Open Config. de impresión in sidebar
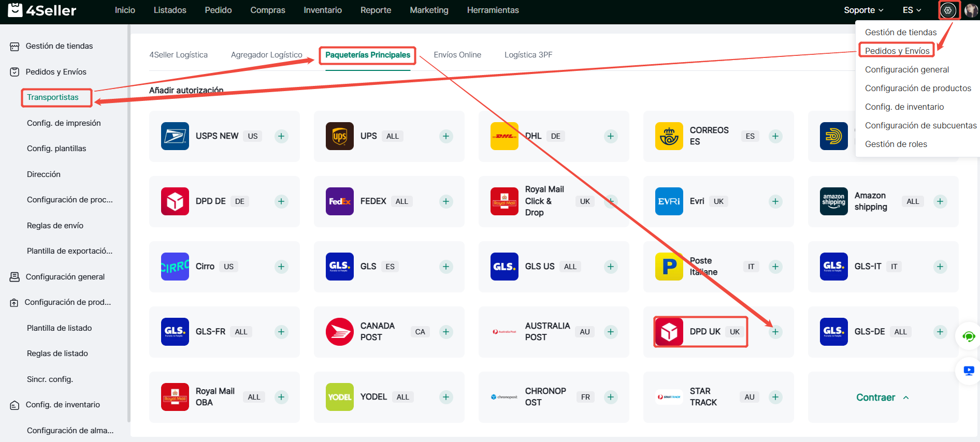This screenshot has height=442, width=980. pyautogui.click(x=64, y=123)
